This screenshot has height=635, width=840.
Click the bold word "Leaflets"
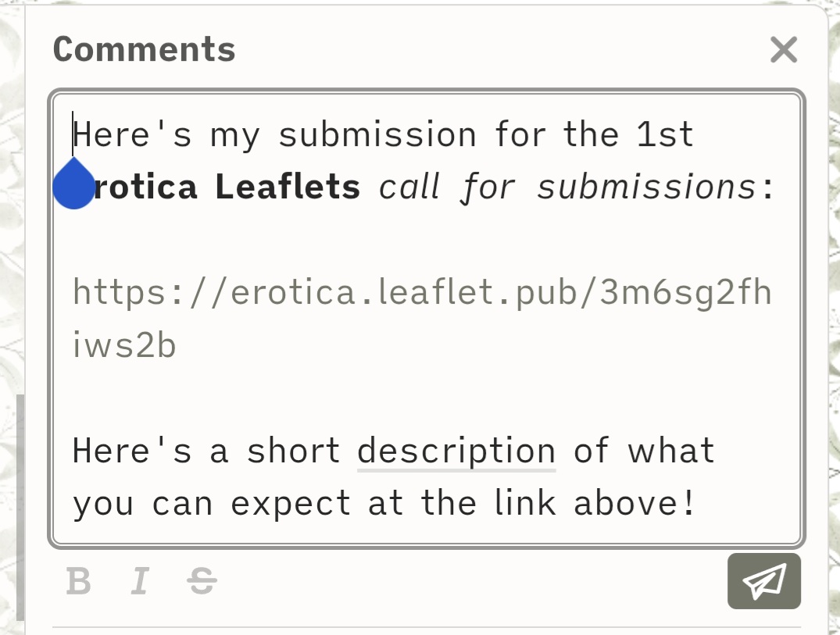(288, 187)
